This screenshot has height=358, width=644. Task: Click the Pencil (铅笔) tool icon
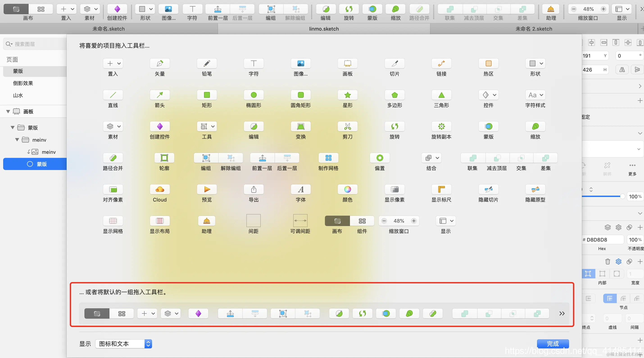coord(206,63)
